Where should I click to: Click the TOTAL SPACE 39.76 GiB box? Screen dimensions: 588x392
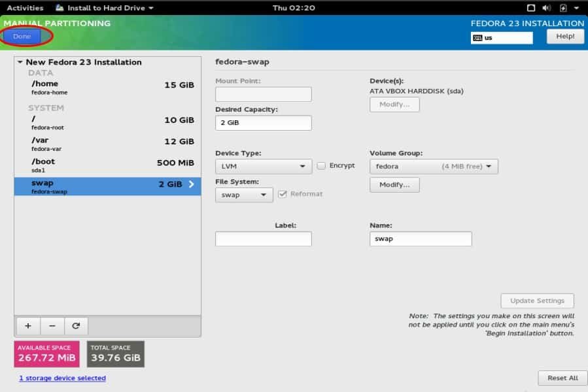point(116,353)
